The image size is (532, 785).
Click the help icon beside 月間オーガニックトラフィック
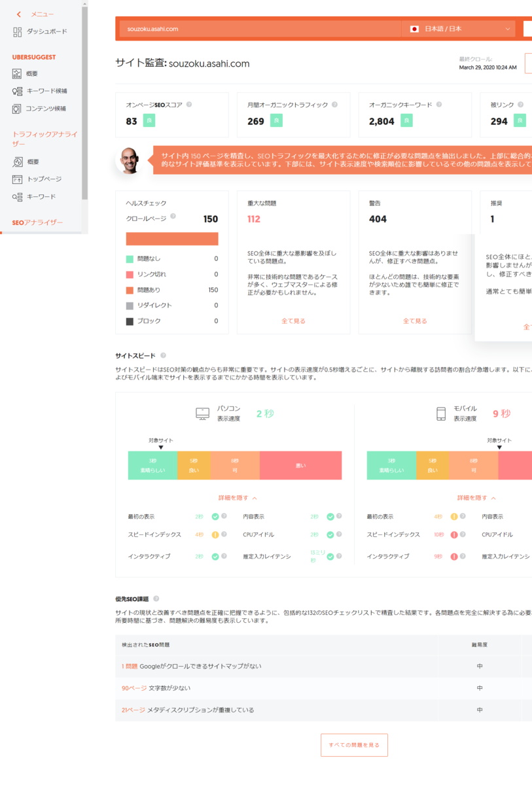point(334,105)
